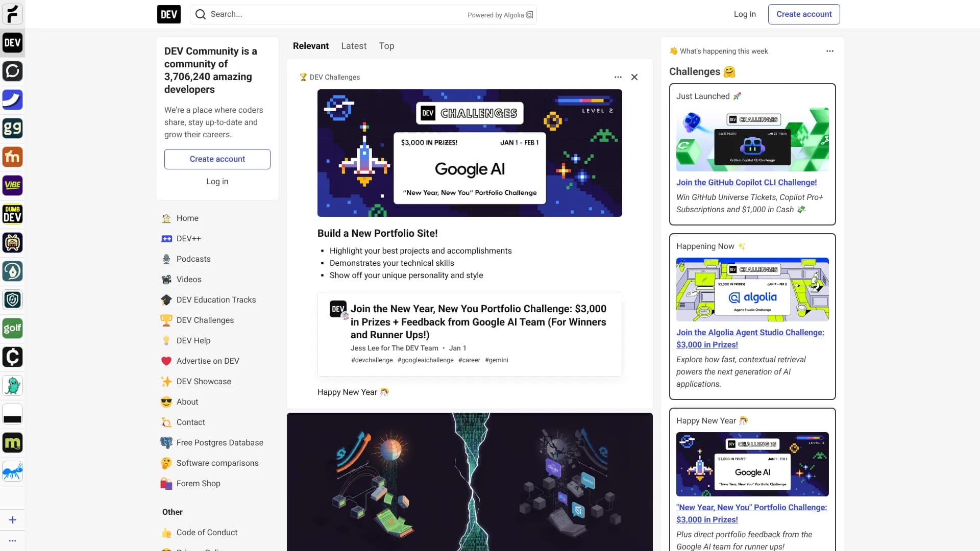
Task: Click the magnifying glass search icon
Action: click(x=201, y=14)
